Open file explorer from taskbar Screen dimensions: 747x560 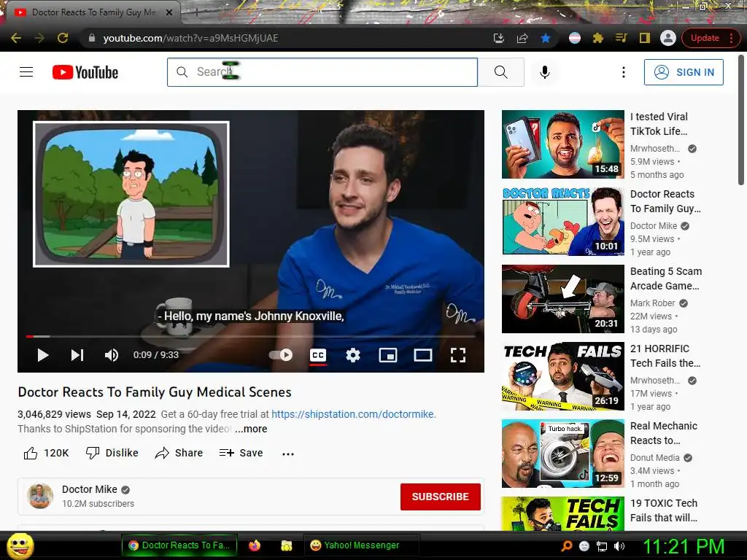286,545
